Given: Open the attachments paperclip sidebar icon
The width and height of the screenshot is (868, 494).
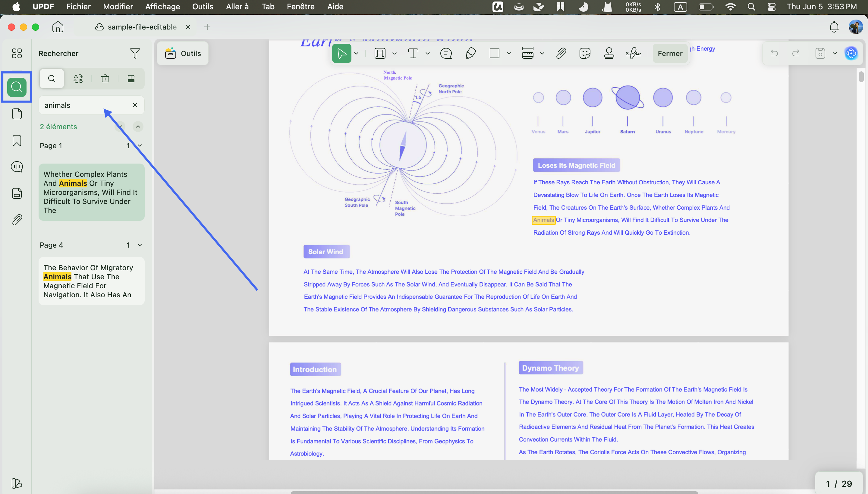Looking at the screenshot, I should [x=17, y=220].
